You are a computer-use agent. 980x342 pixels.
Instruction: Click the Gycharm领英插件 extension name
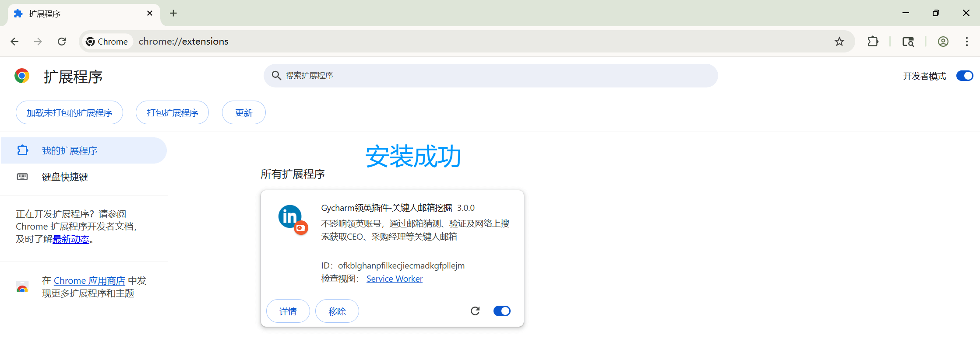pyautogui.click(x=387, y=208)
